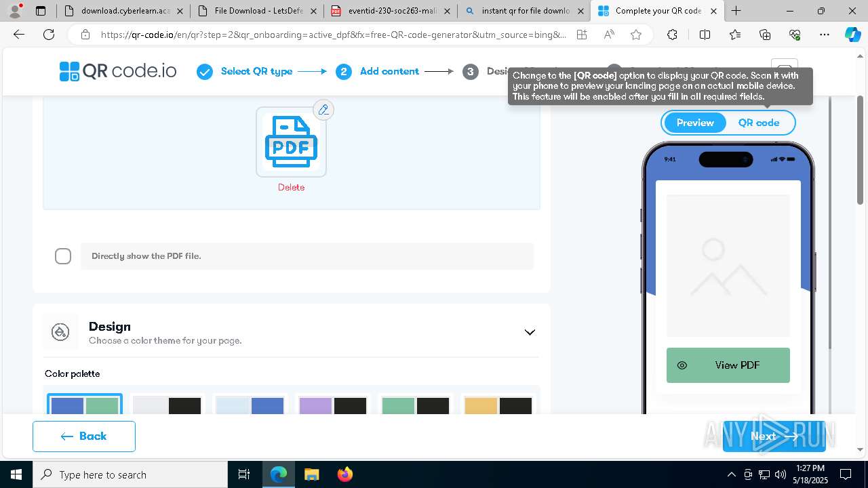Switch to download.cyberlearn browser tab
The image size is (868, 488).
[122, 11]
